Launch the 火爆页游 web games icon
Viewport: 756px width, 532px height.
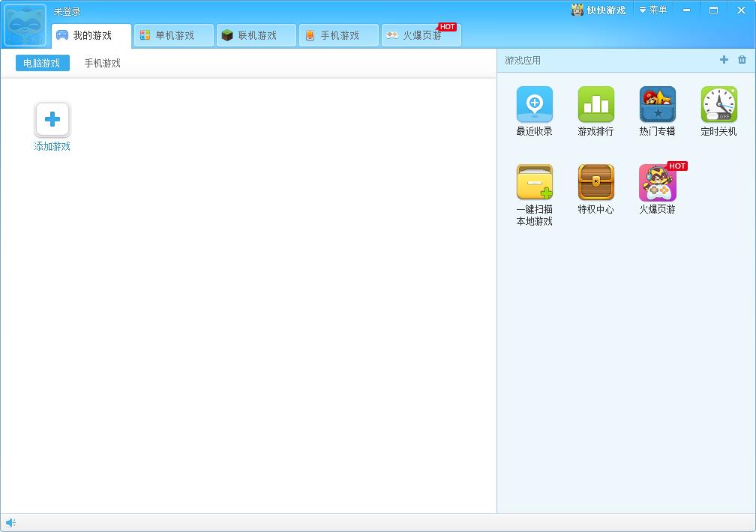[x=657, y=182]
